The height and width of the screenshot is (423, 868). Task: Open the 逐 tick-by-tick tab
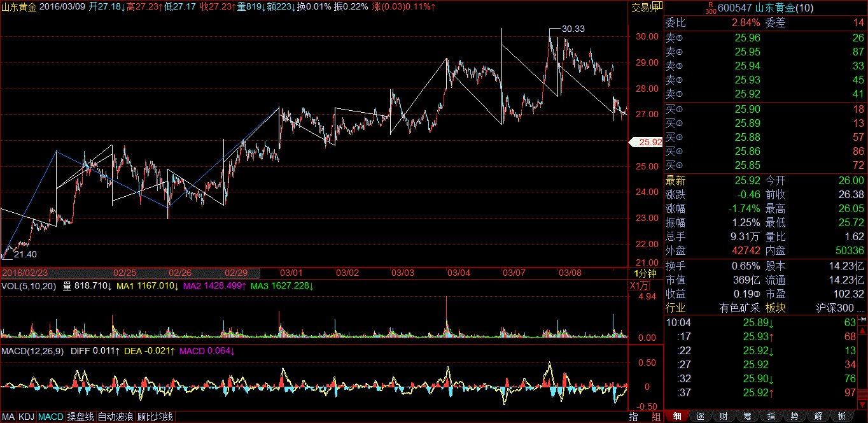point(700,417)
